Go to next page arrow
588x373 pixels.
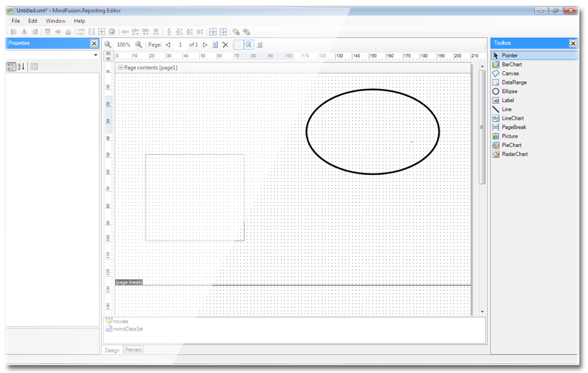pyautogui.click(x=205, y=44)
